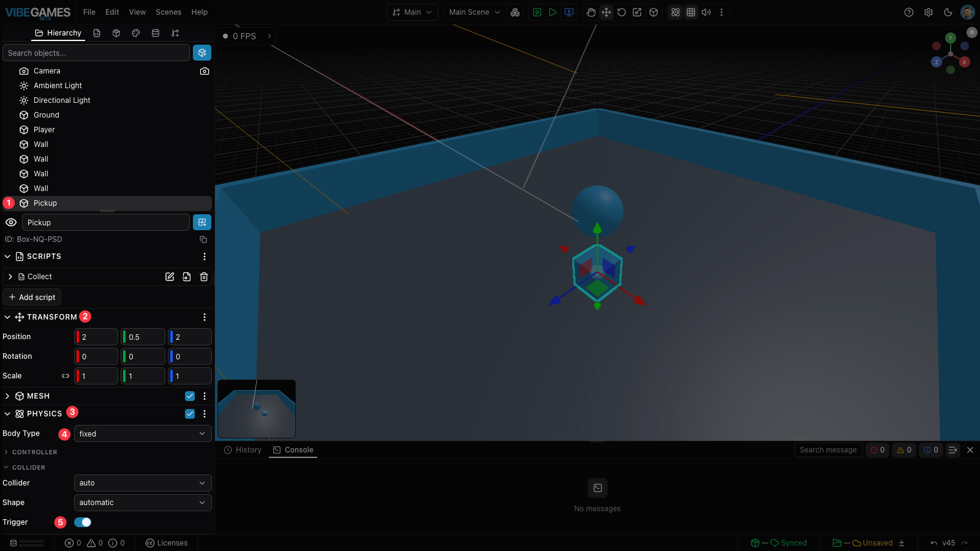The height and width of the screenshot is (551, 980).
Task: Expand the Controller subsection
Action: (x=6, y=452)
